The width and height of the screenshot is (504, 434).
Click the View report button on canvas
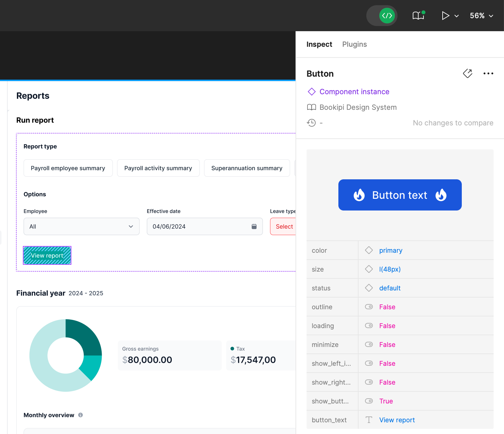[x=47, y=255]
